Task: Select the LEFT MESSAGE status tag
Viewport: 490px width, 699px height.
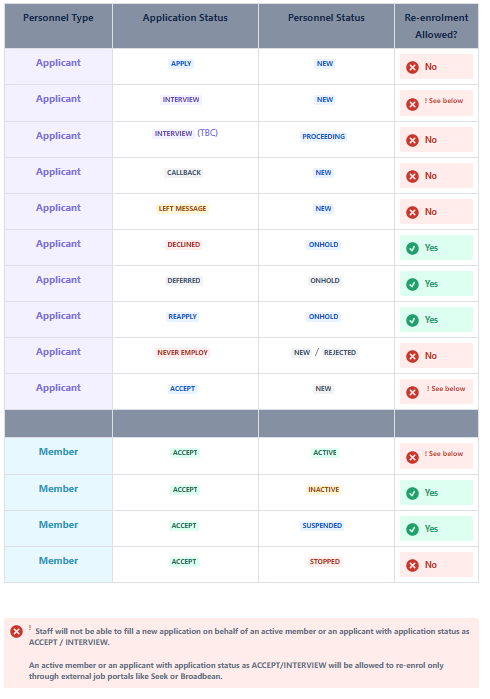Action: pyautogui.click(x=182, y=209)
